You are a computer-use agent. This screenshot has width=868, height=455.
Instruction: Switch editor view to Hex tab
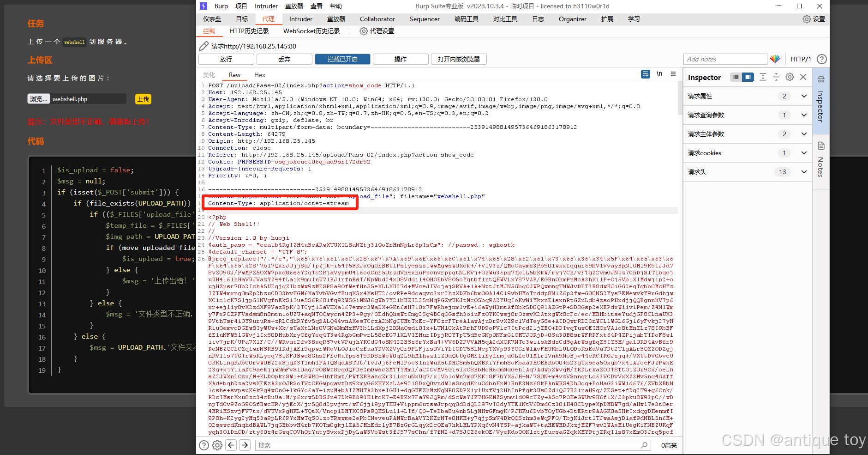tap(260, 75)
